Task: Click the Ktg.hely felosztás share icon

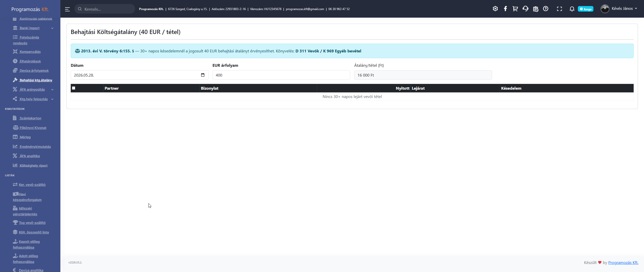Action: click(15, 99)
